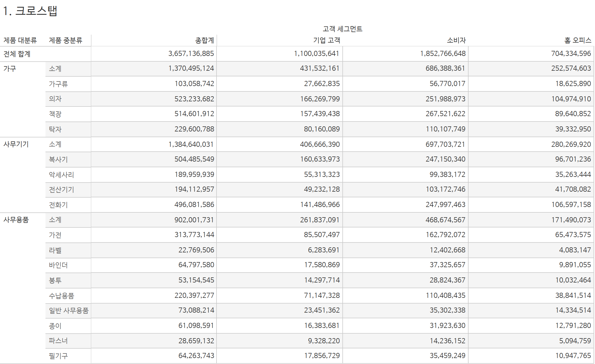Click the '바인더' row label
Screen dimensions: 595x364
click(x=58, y=265)
